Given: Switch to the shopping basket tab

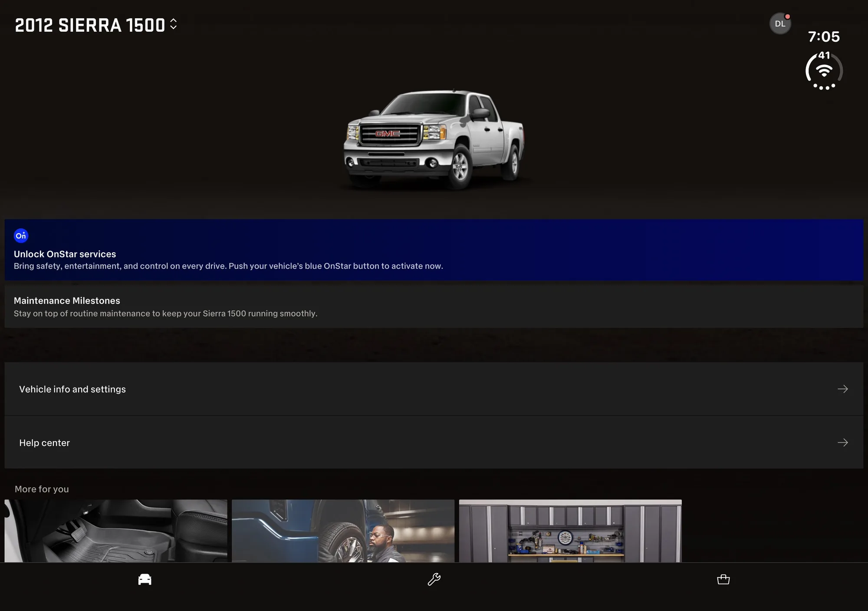Looking at the screenshot, I should (723, 579).
